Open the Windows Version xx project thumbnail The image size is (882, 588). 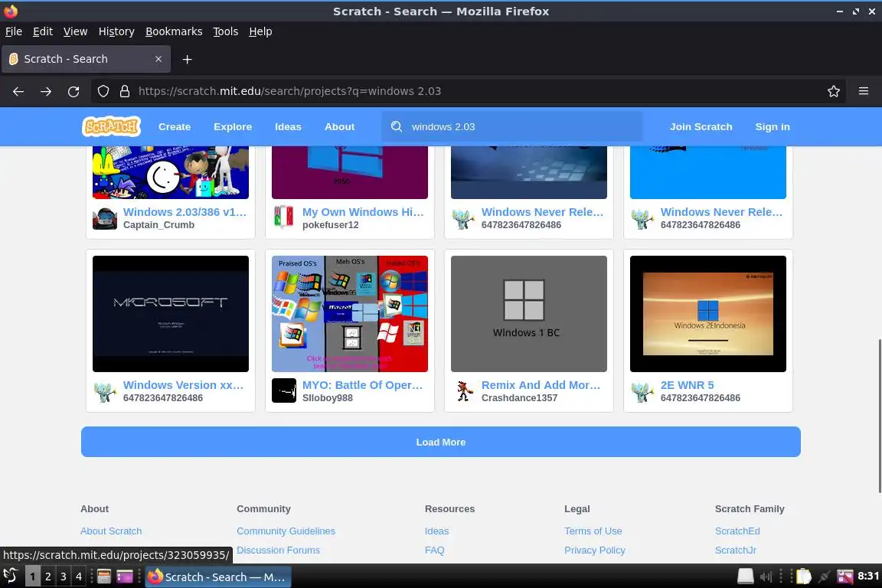point(171,313)
